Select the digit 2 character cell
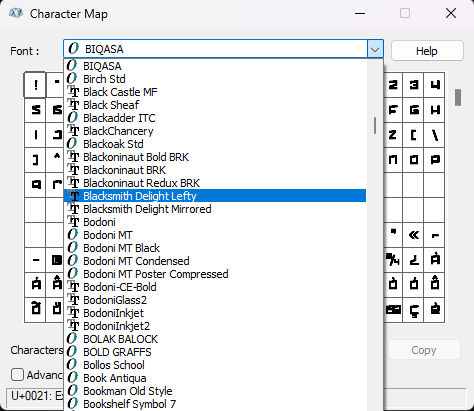This screenshot has height=411, width=474. pos(393,85)
